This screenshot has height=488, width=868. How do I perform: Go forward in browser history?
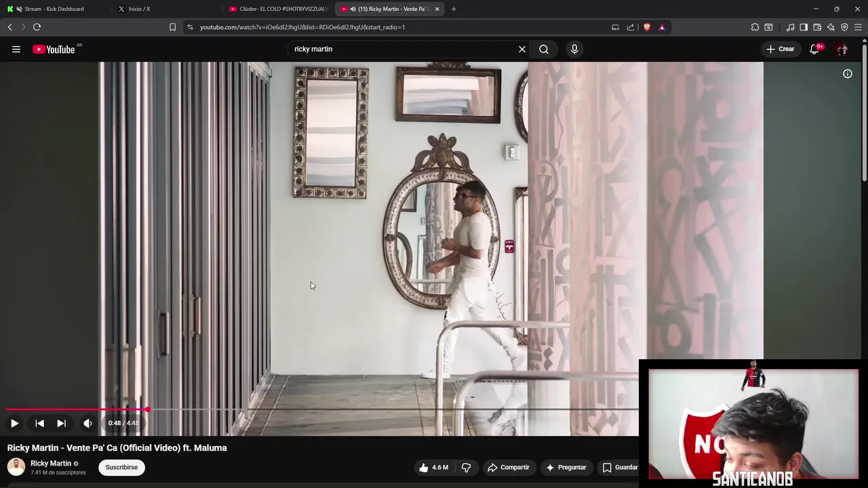point(23,27)
